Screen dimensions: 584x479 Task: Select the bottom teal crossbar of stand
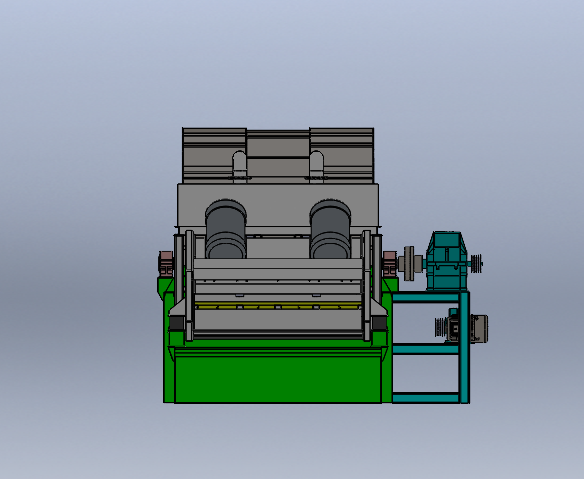(426, 398)
